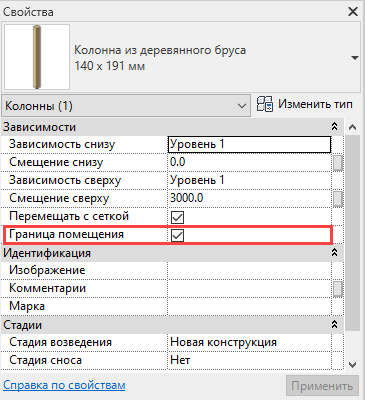365x400 pixels.
Task: Click the small button beside Комментарии
Action: coord(338,289)
